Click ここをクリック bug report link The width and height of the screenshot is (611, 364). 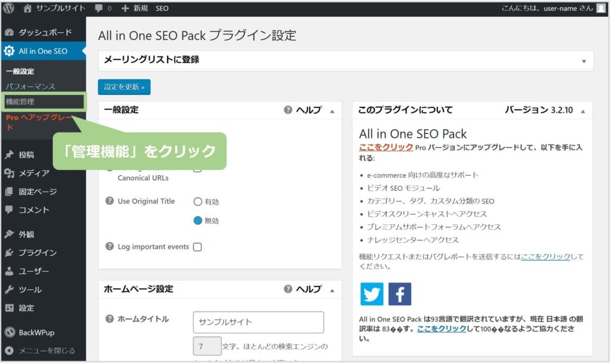coord(545,257)
